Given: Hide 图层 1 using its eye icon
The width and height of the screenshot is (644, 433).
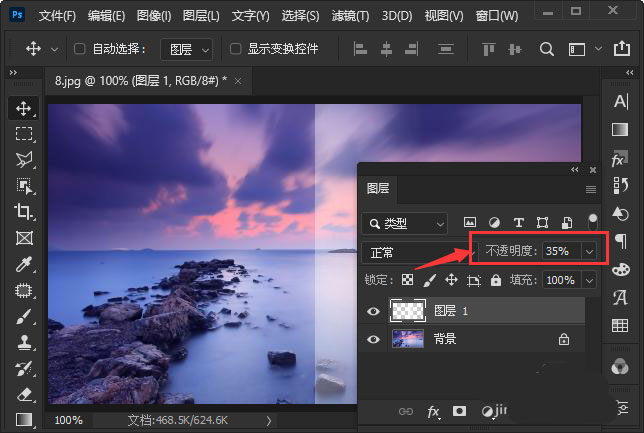Looking at the screenshot, I should click(374, 312).
